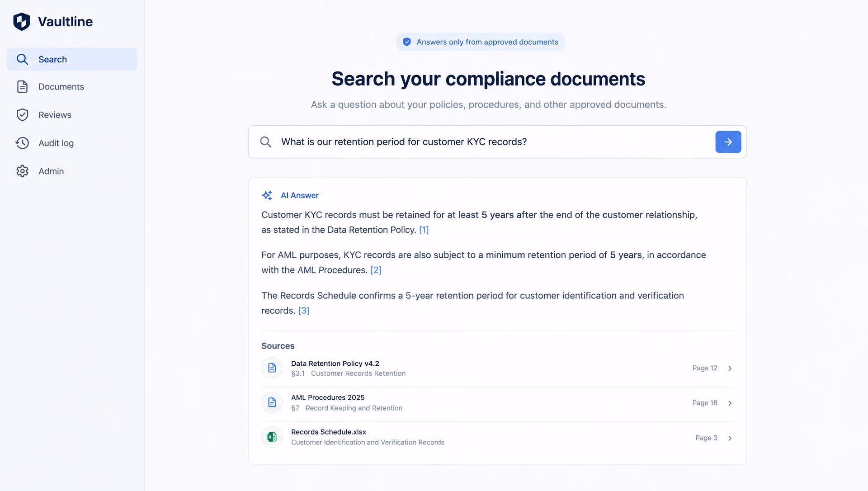Expand the AML Procedures 2025 source chevron
Viewport: 868px width, 491px height.
730,403
